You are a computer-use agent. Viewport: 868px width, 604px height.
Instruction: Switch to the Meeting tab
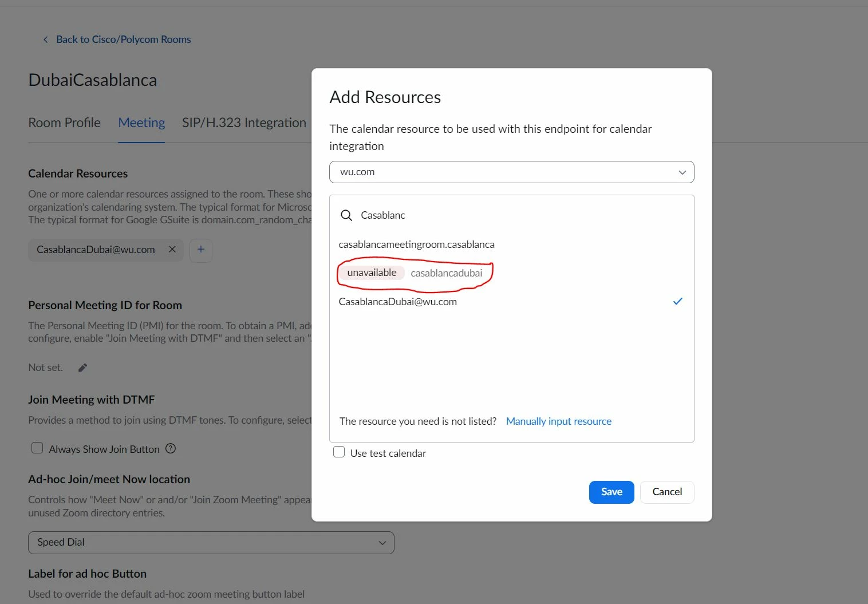pos(141,123)
